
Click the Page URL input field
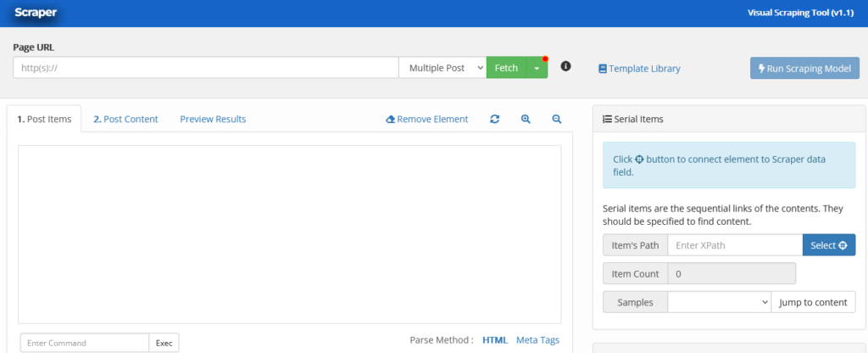click(205, 68)
